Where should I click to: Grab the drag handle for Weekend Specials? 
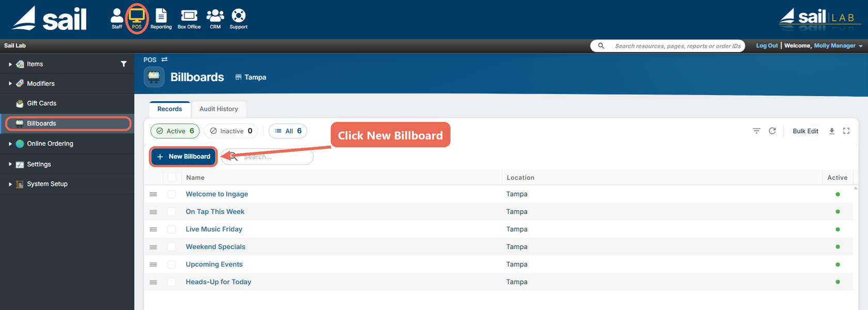pos(153,247)
